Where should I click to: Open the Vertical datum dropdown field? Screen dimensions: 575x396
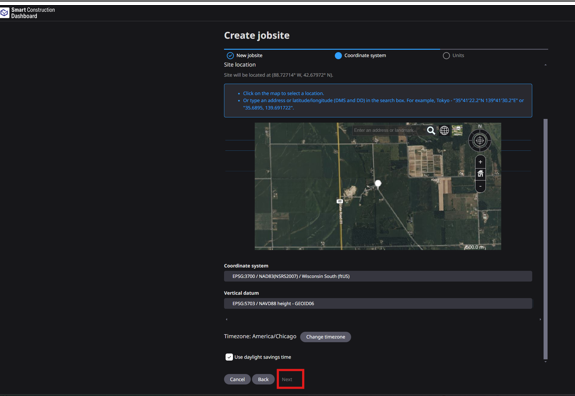378,304
